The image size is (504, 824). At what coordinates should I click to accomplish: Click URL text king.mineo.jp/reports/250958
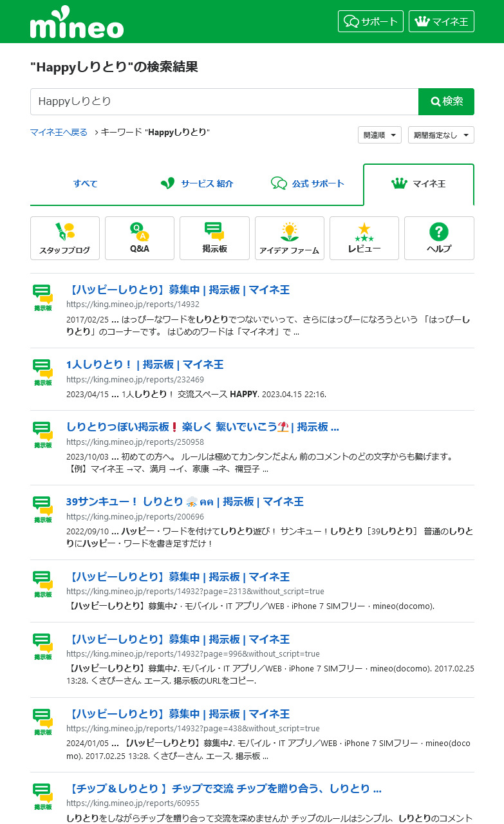[135, 442]
